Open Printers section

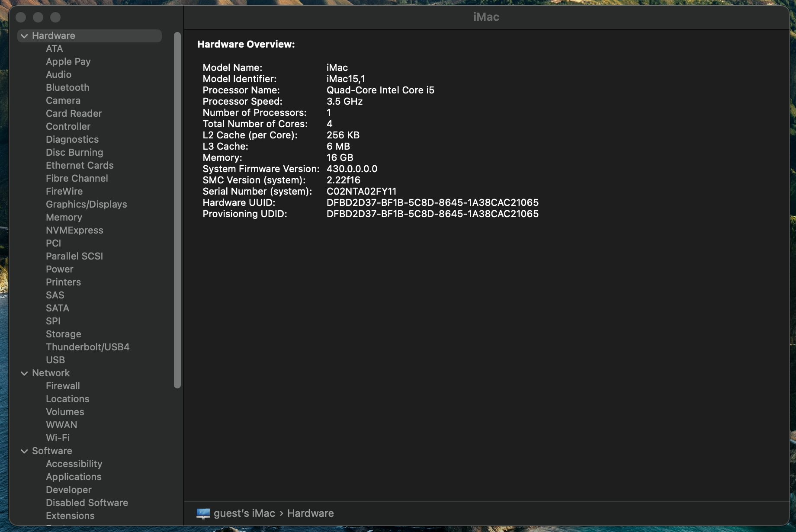(63, 282)
